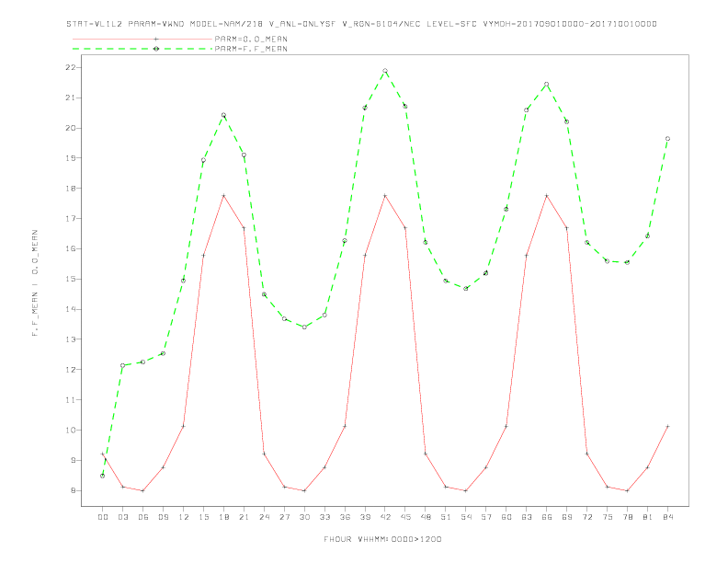728x563 pixels.
Task: Click the horizontal axis tick label 57
Action: tap(486, 517)
